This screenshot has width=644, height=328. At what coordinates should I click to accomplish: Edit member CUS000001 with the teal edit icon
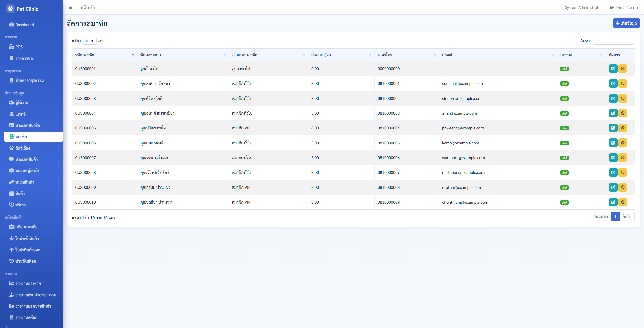tap(613, 69)
